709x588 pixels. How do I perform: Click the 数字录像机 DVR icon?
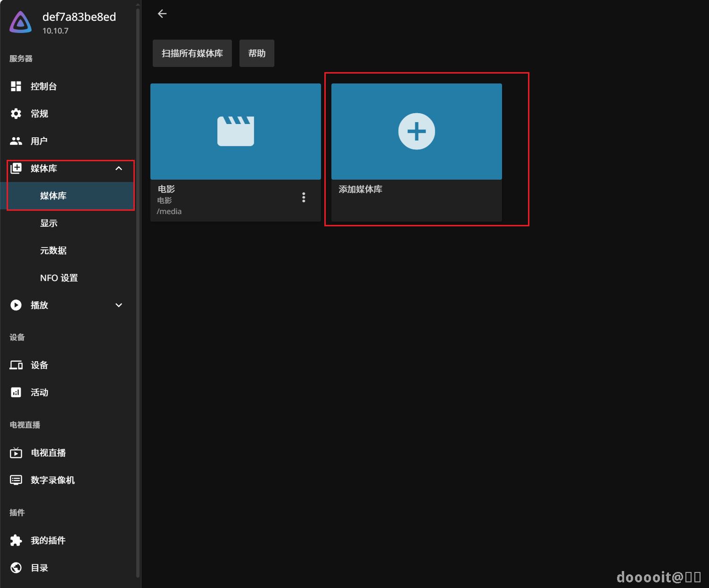coord(16,480)
